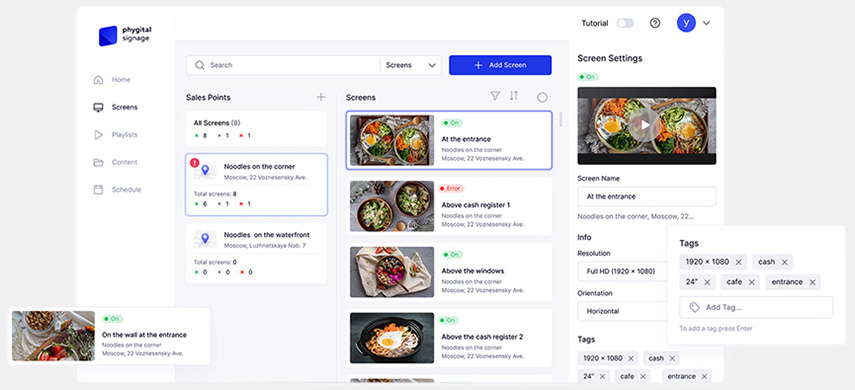855x390 pixels.
Task: Select Noodles on the waterfront sales point
Action: click(256, 253)
